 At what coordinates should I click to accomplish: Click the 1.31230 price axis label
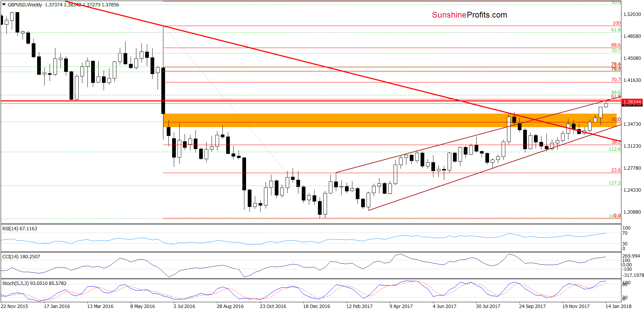coord(632,146)
